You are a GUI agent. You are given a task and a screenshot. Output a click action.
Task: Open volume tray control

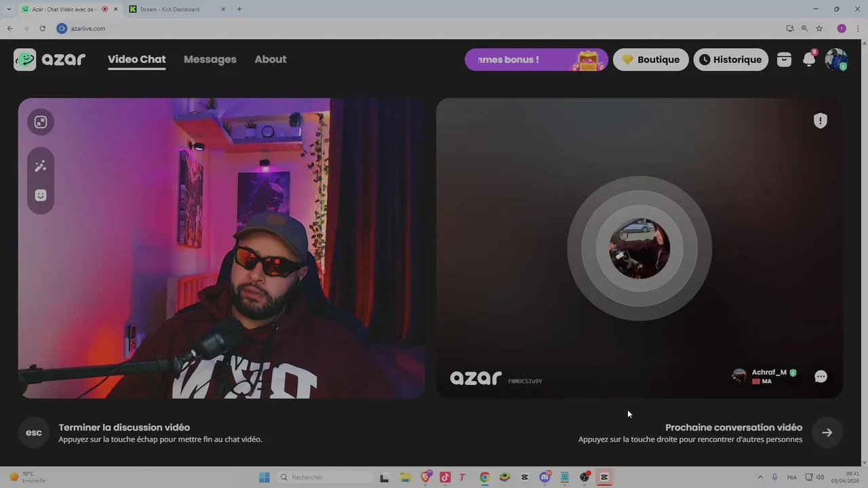(820, 477)
